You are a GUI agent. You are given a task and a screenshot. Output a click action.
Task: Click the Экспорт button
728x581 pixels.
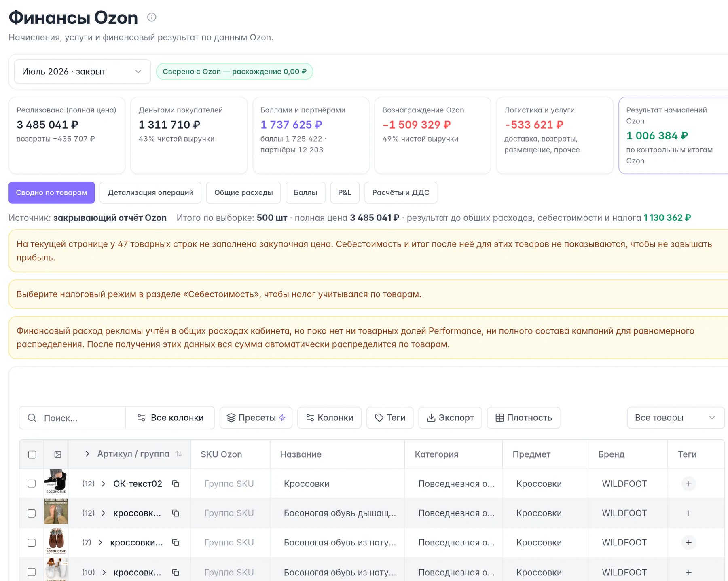450,418
